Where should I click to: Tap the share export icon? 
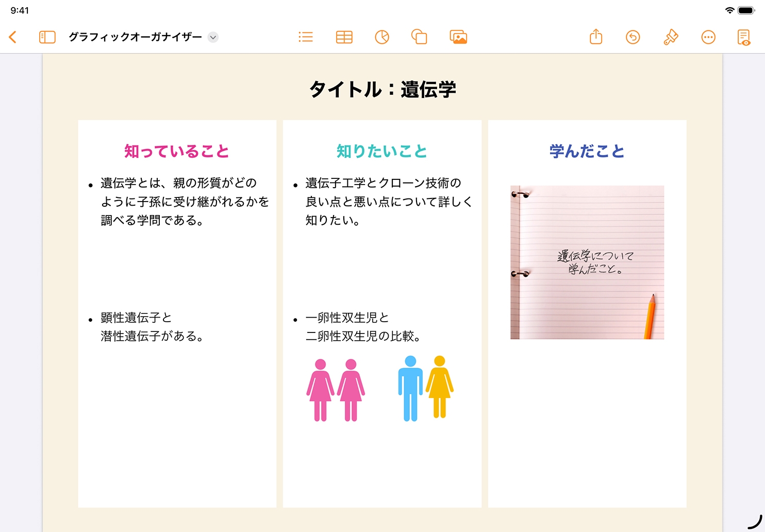pos(596,37)
